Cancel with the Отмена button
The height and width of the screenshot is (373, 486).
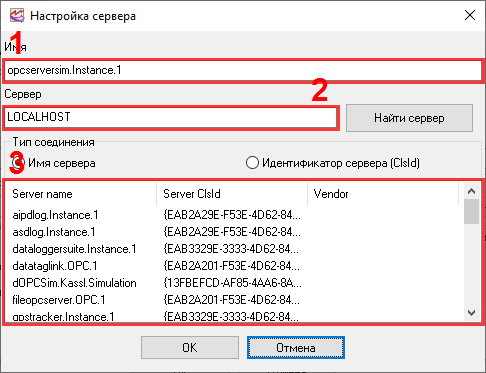click(296, 348)
